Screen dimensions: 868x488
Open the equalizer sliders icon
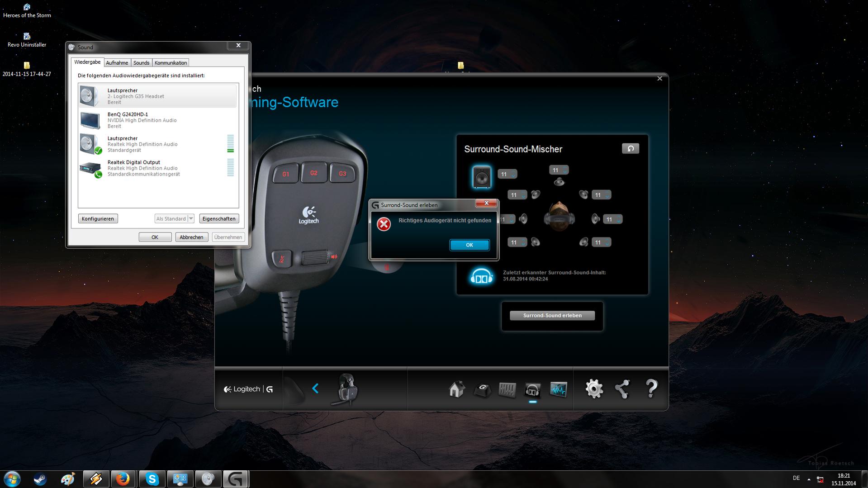coord(507,389)
